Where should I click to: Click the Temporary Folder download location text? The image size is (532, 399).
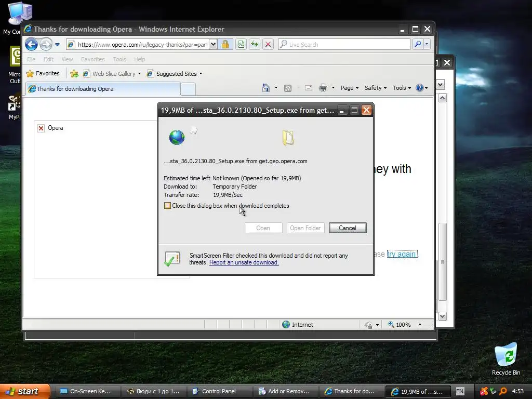pos(234,187)
